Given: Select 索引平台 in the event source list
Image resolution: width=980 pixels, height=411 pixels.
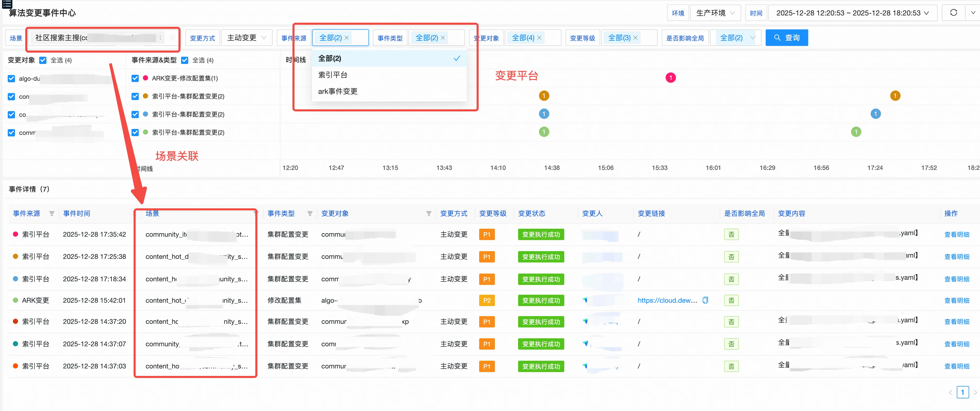Looking at the screenshot, I should (x=333, y=75).
